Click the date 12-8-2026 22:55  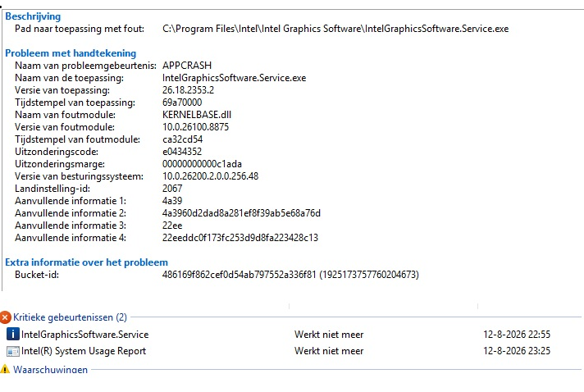(517, 335)
